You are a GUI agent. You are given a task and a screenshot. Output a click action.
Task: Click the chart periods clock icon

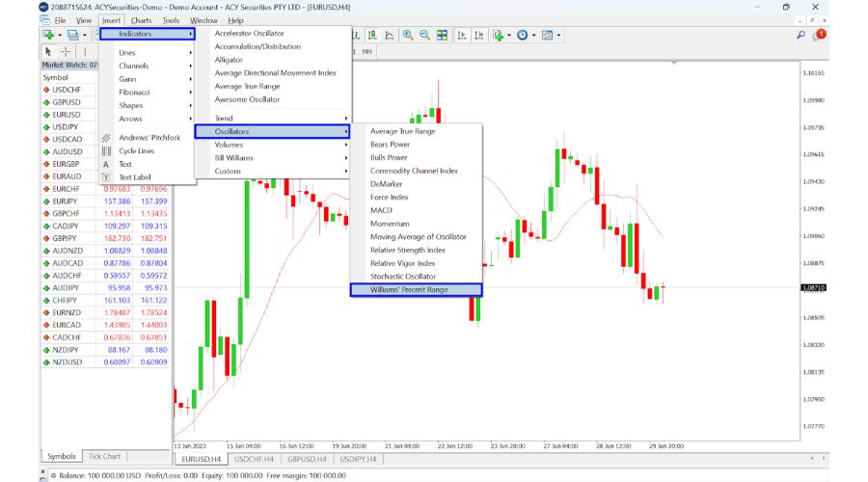(x=522, y=35)
